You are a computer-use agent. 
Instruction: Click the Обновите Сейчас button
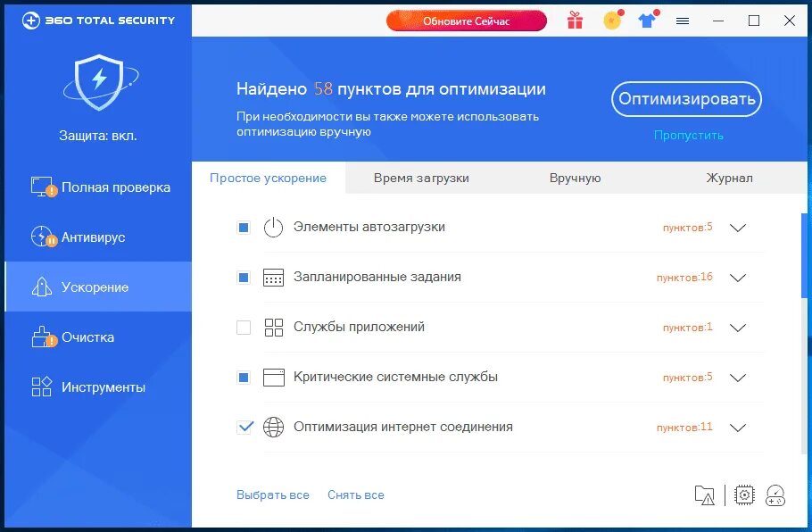467,21
